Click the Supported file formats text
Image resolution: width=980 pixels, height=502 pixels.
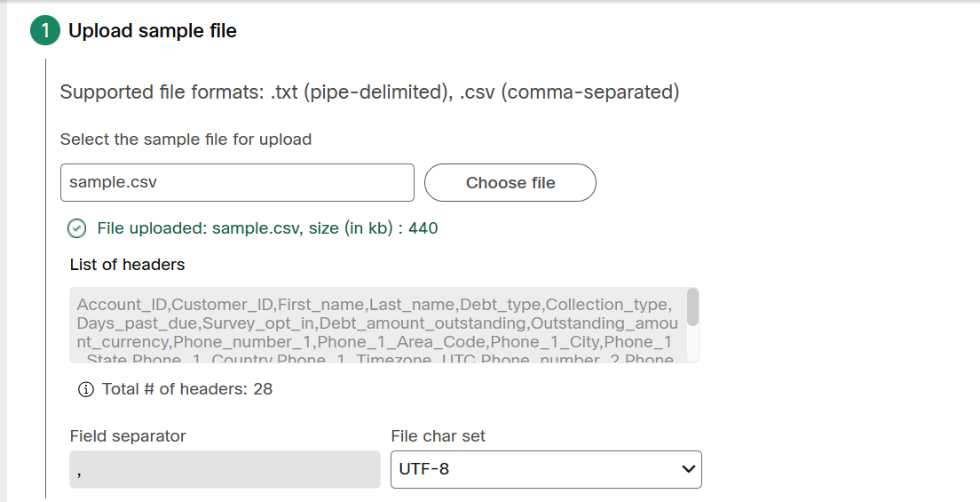[x=369, y=92]
